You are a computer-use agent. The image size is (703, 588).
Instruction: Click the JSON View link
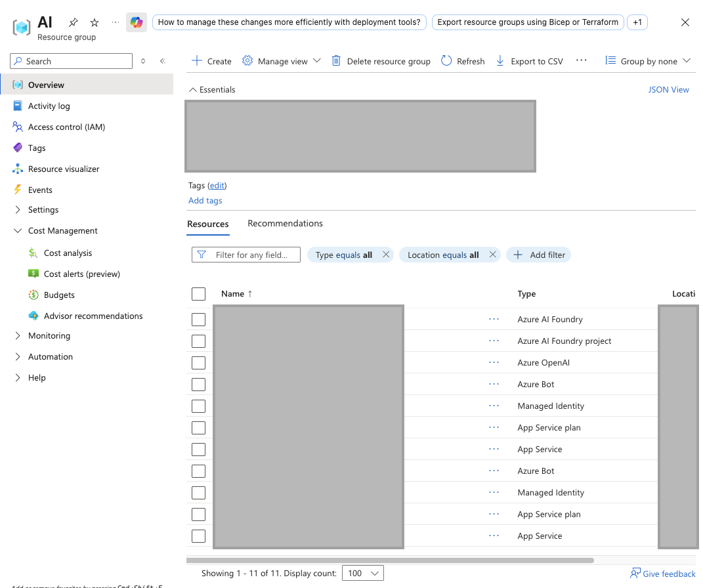coord(668,90)
